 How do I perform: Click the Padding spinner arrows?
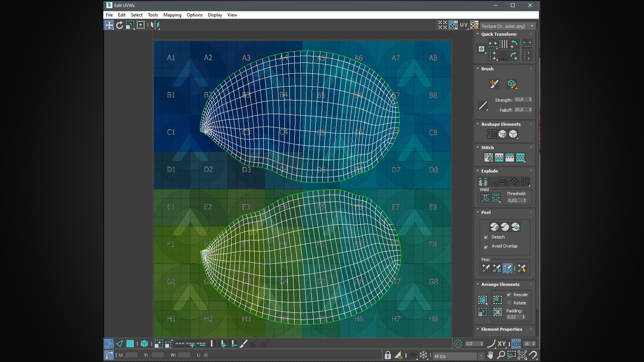(x=524, y=317)
